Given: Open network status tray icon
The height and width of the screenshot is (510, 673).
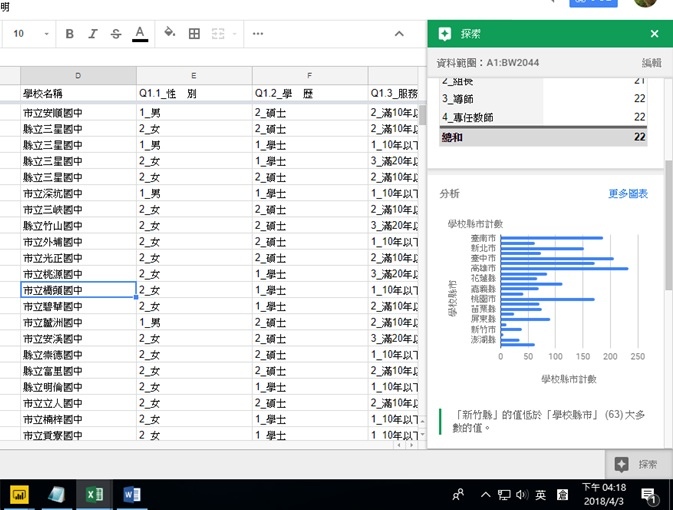Looking at the screenshot, I should (504, 495).
